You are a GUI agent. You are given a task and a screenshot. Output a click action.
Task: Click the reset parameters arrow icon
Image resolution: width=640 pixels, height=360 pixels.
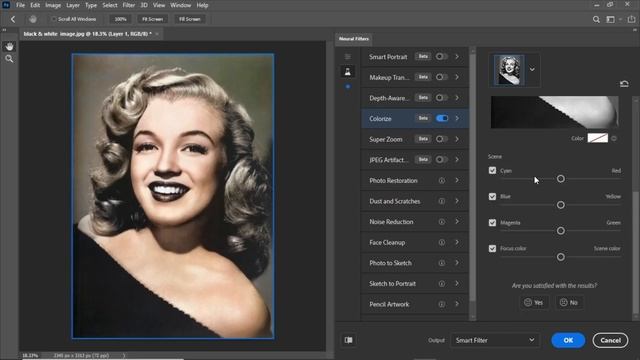pyautogui.click(x=624, y=84)
